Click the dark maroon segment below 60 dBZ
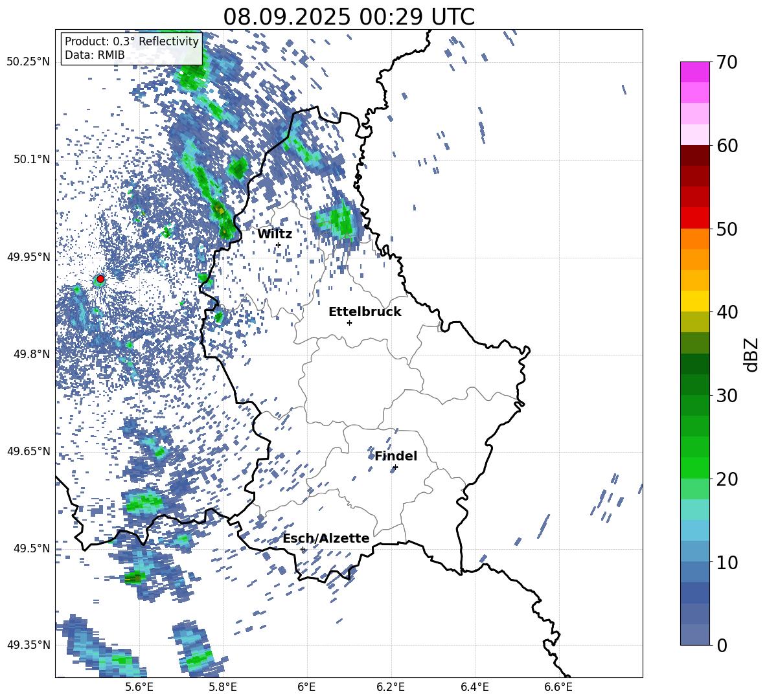 694,155
